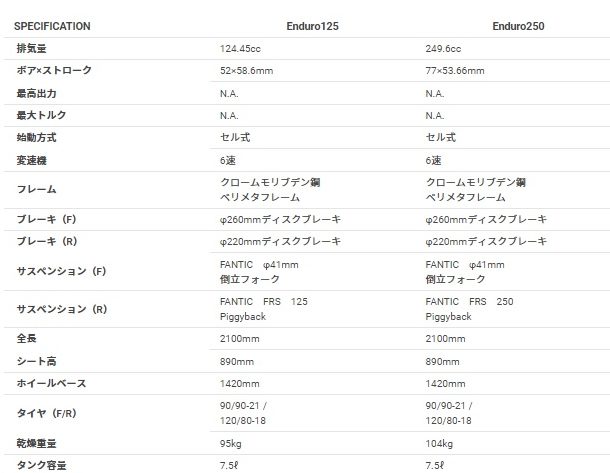The height and width of the screenshot is (473, 610).
Task: Click the 始動方式 row label
Action: click(36, 137)
